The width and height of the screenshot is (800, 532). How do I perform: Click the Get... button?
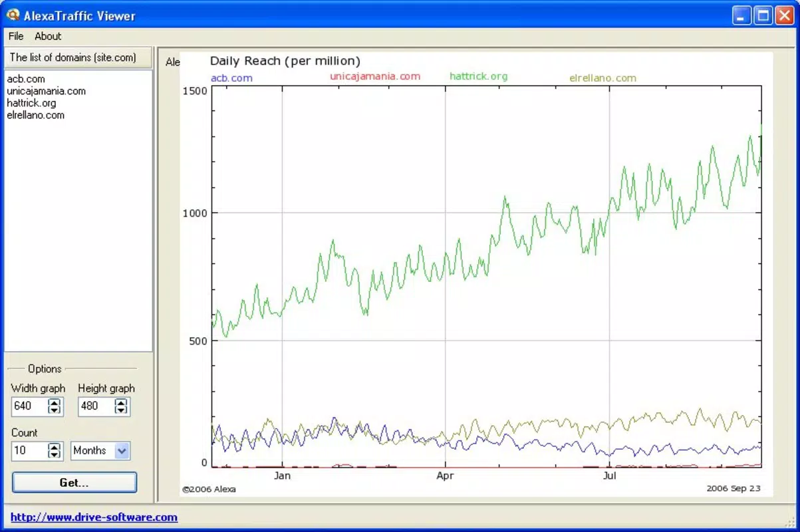(74, 483)
